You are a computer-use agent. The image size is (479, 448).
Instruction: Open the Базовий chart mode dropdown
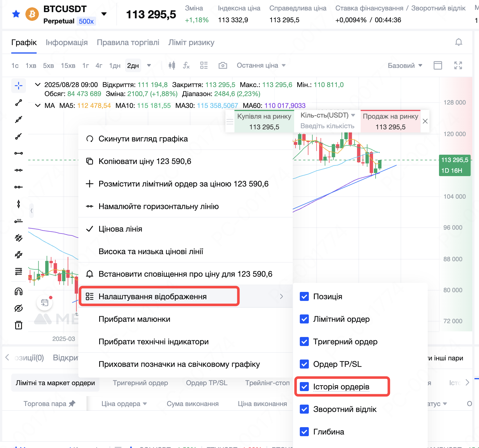click(405, 65)
